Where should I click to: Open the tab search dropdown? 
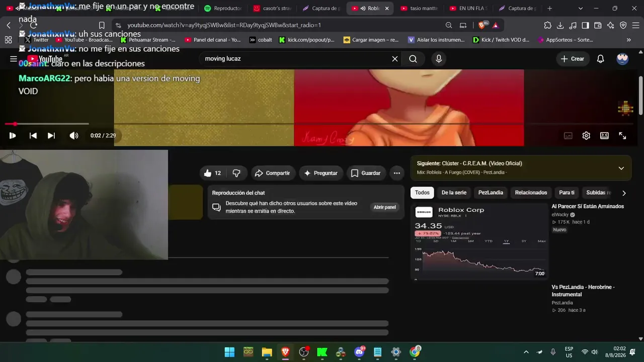(581, 9)
